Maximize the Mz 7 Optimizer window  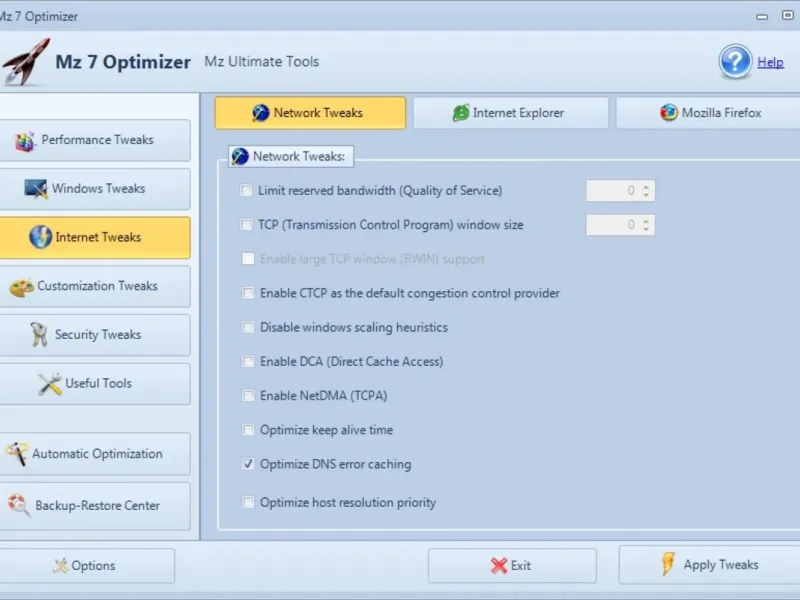point(788,15)
